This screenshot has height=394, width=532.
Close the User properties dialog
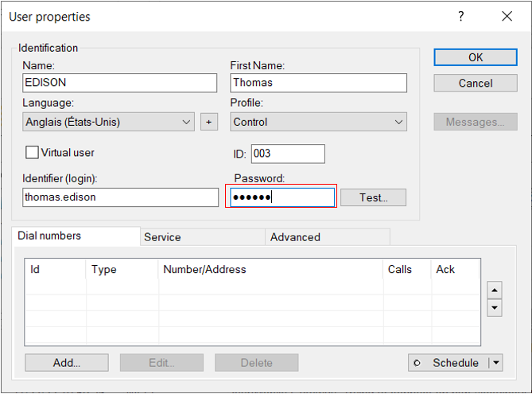[x=507, y=17]
